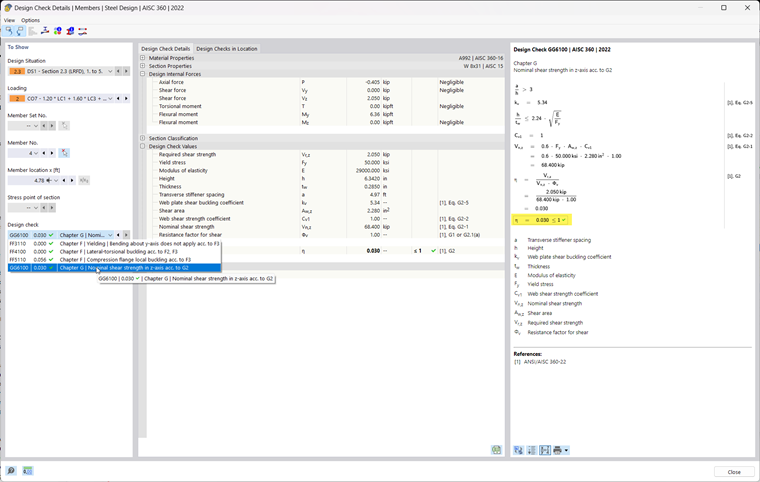Image resolution: width=760 pixels, height=482 pixels.
Task: Click the pick member in graphic icon
Action: coord(64,153)
